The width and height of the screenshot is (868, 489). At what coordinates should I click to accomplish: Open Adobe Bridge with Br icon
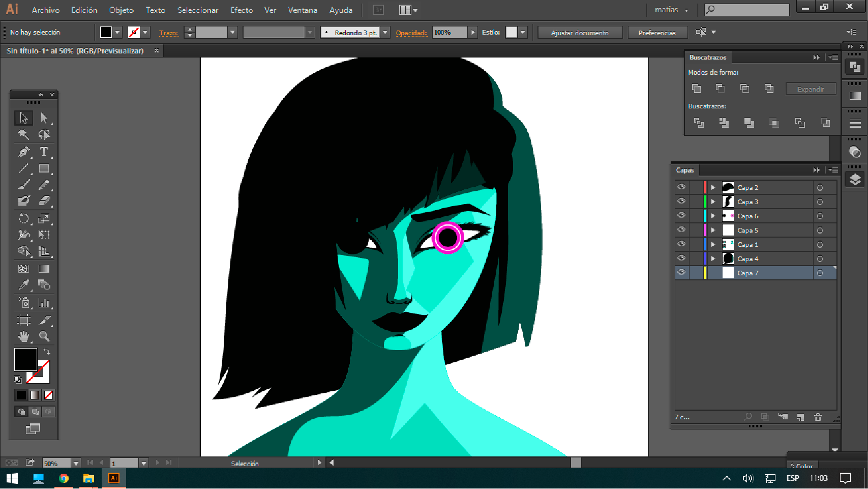(x=378, y=10)
